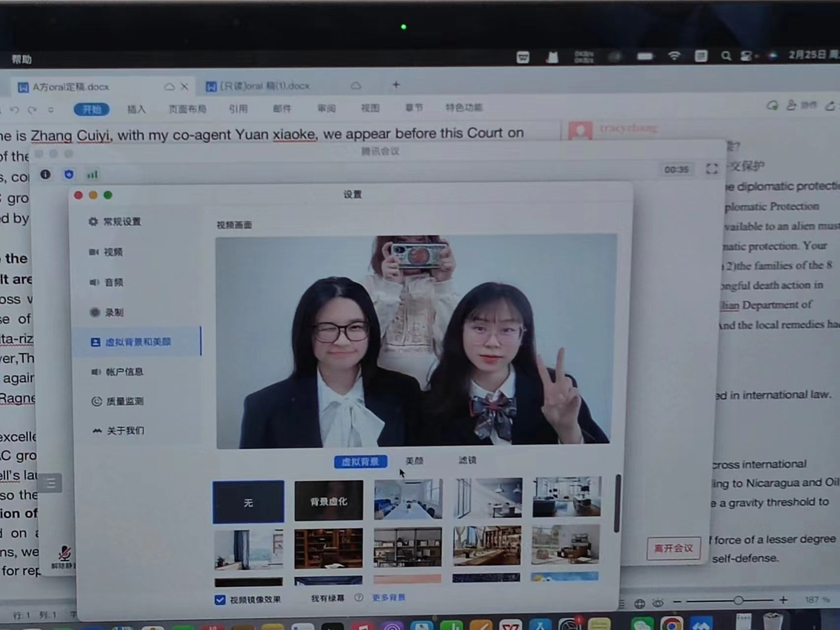The height and width of the screenshot is (630, 840).
Task: Open 音频 settings in the sidebar
Action: point(113,282)
